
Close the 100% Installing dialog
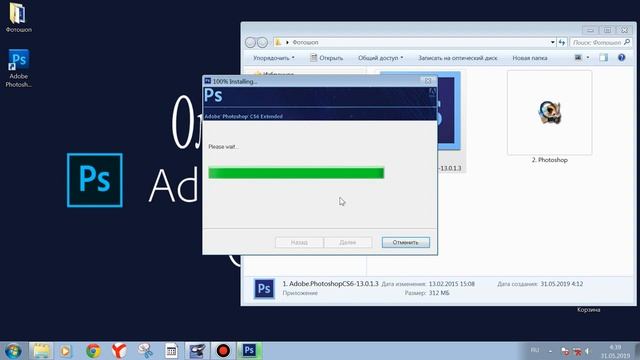coord(428,81)
